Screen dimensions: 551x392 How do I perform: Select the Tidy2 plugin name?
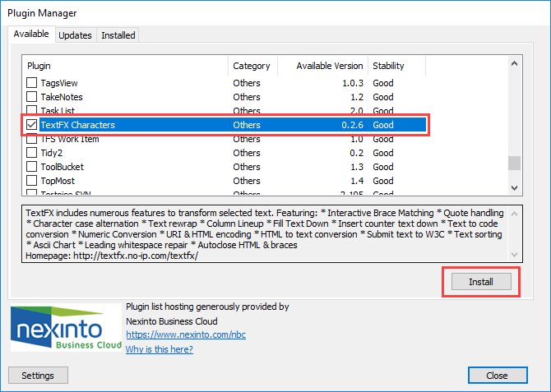[51, 153]
